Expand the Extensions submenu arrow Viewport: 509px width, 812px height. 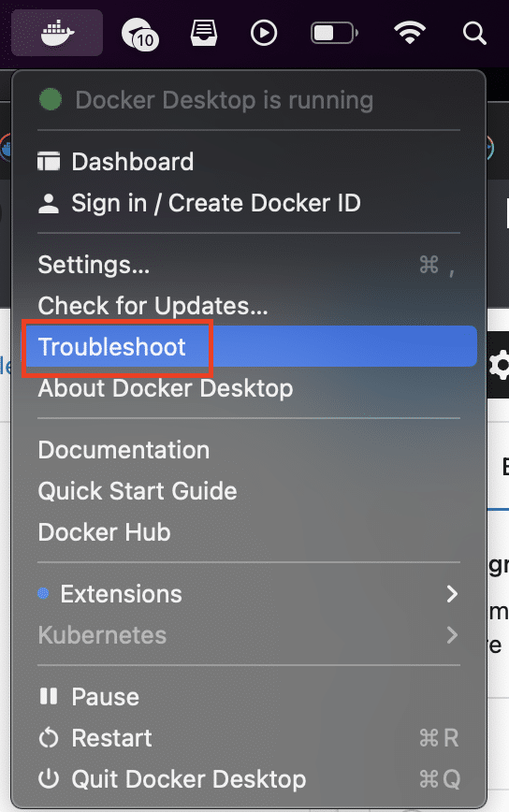click(x=452, y=594)
